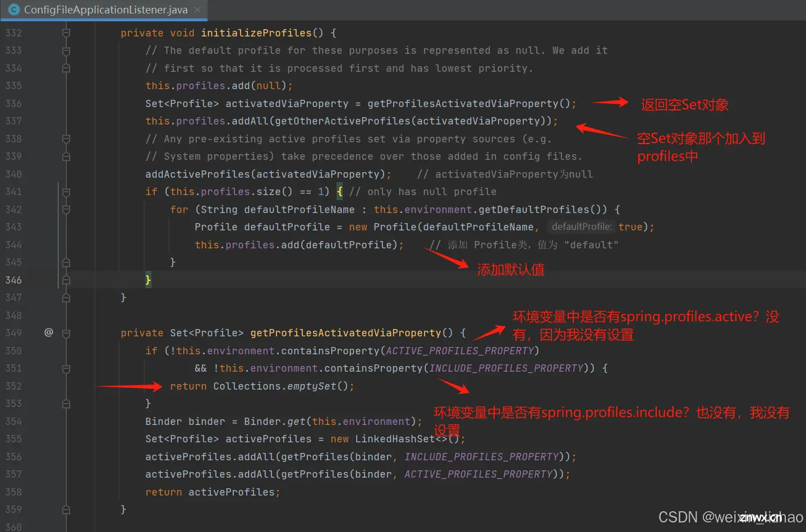Click getProfilesActivatedViaProperty method declaration name
The image size is (806, 532).
346,333
